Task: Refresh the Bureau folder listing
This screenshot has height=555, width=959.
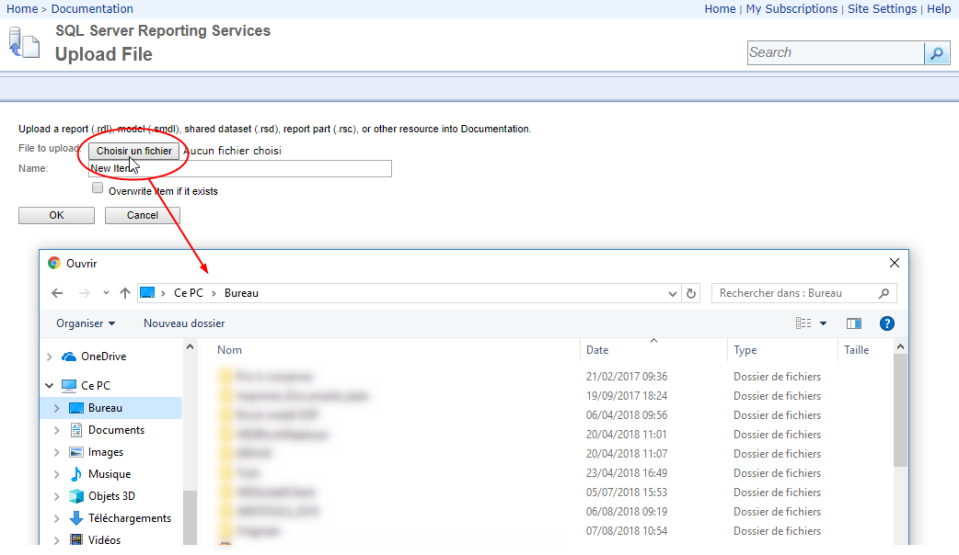Action: click(691, 293)
